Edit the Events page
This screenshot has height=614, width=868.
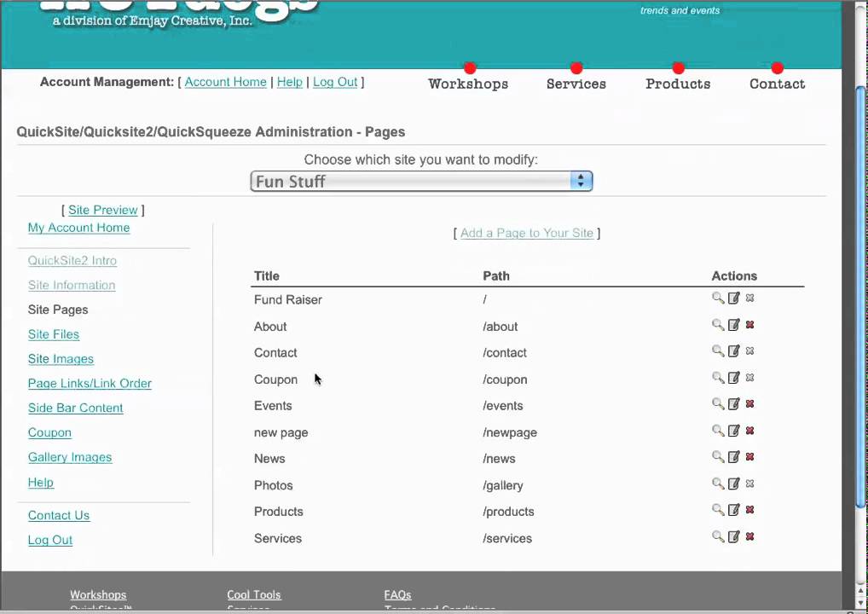click(734, 404)
